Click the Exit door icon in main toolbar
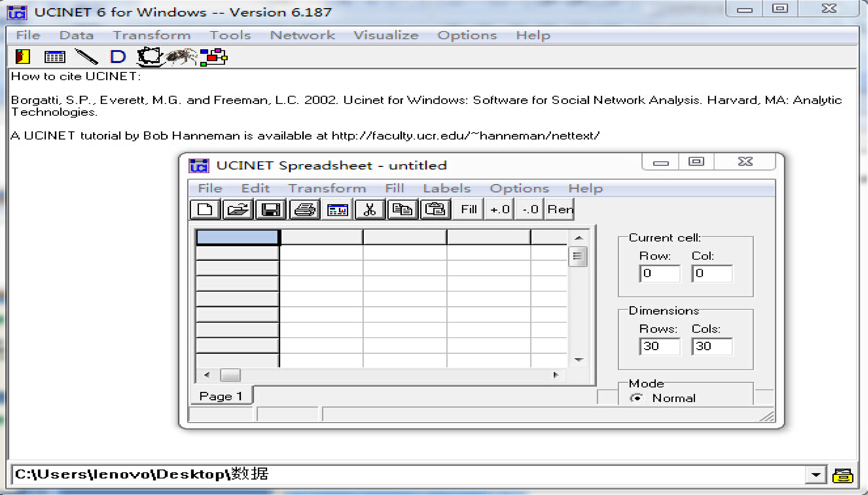868x495 pixels. click(x=23, y=56)
